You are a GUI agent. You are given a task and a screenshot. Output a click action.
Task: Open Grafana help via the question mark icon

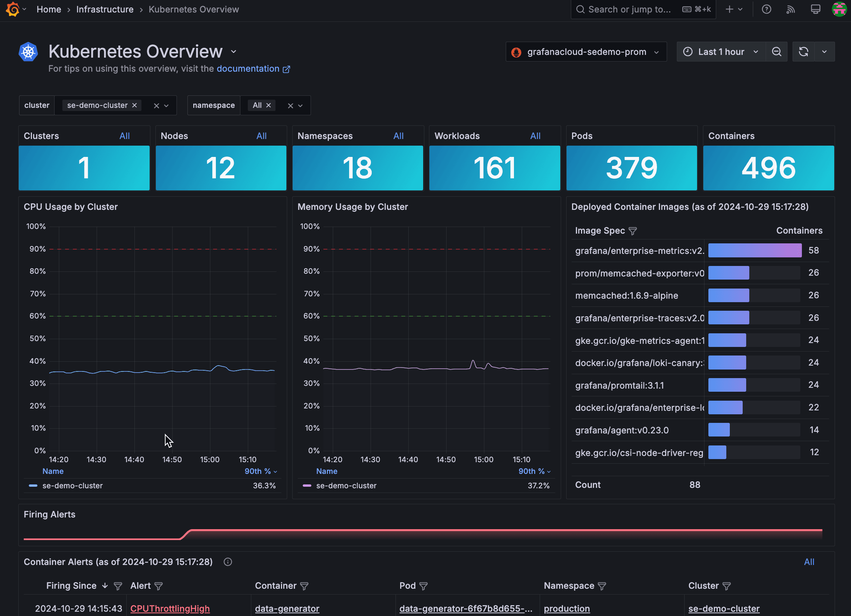pos(766,9)
